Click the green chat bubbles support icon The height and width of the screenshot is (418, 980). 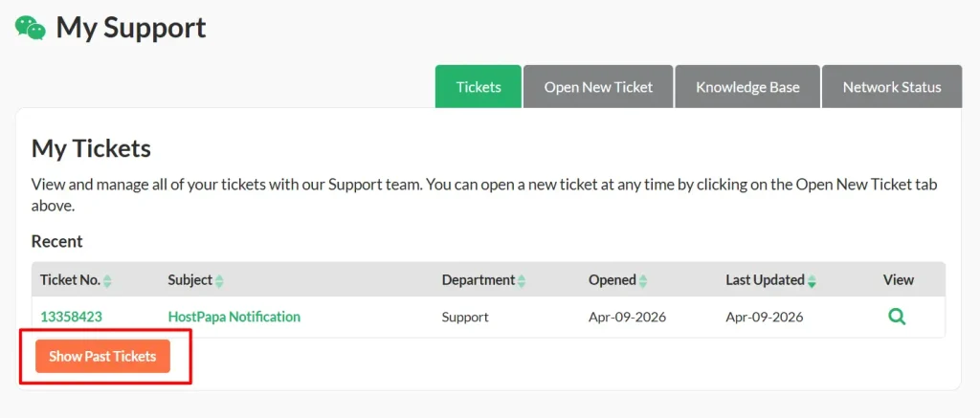pyautogui.click(x=31, y=28)
